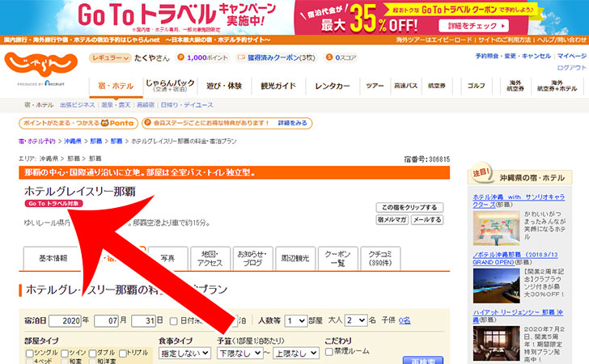Open the 周辺観光 hotel tab
The image size is (589, 364).
coord(295,259)
